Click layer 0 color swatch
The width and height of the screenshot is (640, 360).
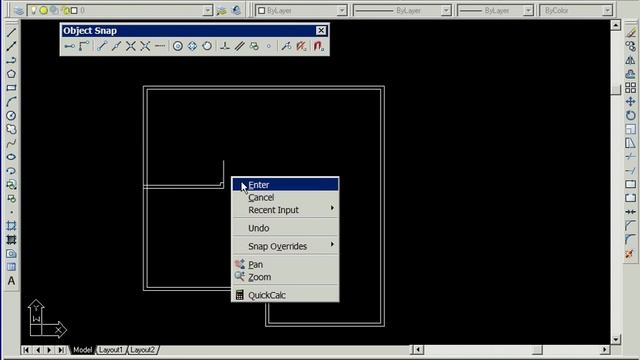pyautogui.click(x=74, y=10)
